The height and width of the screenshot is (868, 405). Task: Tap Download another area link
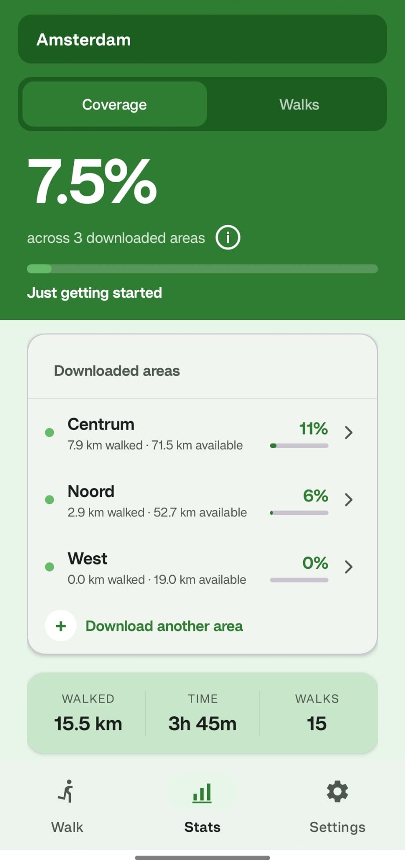[164, 626]
